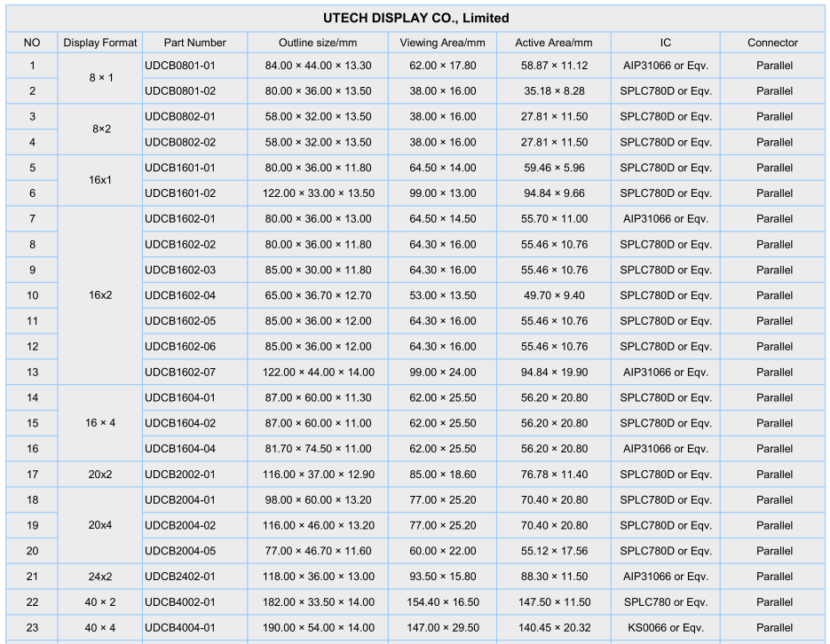Click active area 76.78 × 11.40

tap(554, 475)
